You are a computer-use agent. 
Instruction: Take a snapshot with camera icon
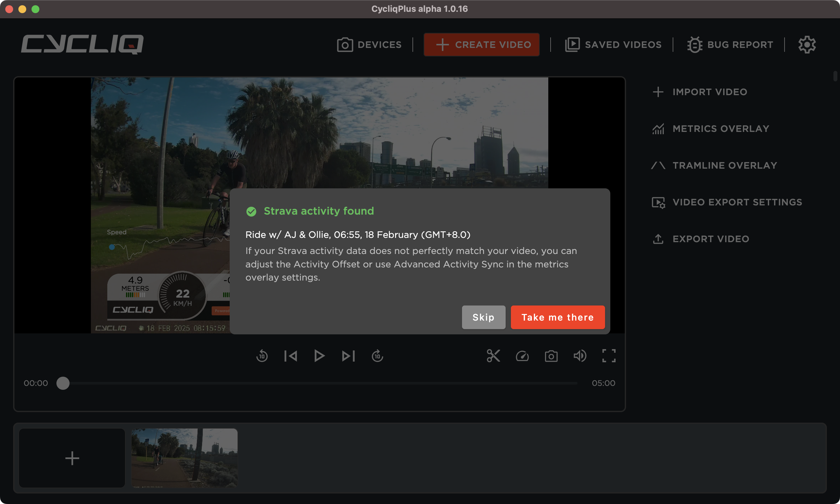551,356
